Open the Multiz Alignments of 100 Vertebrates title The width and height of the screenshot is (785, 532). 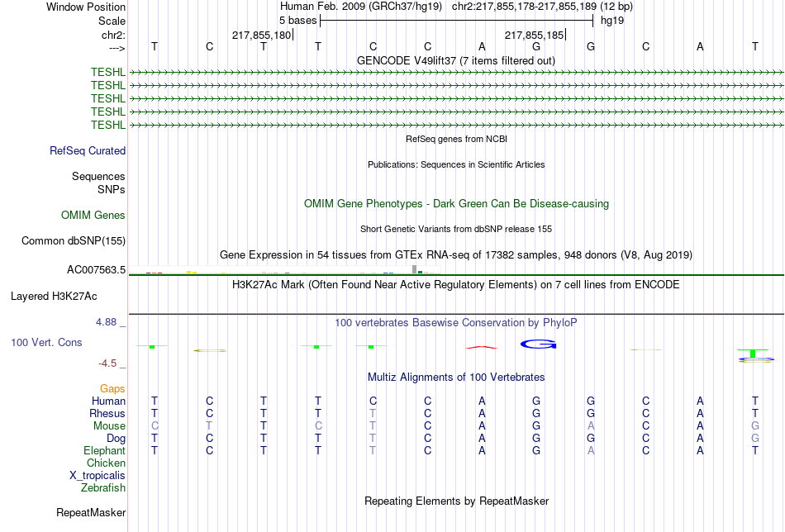coord(456,378)
